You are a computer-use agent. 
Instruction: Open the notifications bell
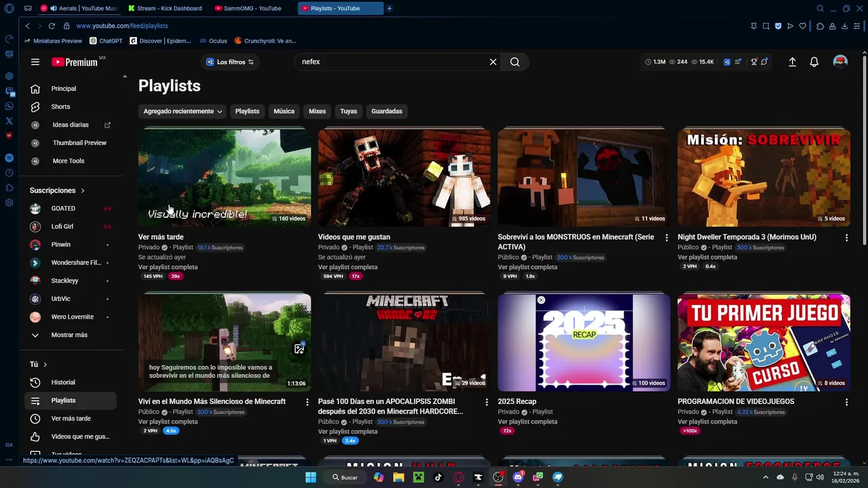(x=814, y=62)
